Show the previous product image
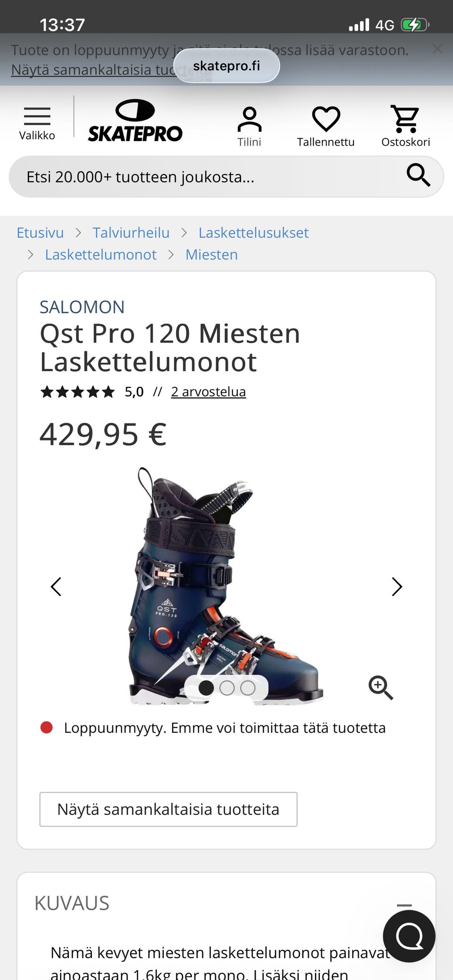The width and height of the screenshot is (453, 980). pyautogui.click(x=56, y=587)
